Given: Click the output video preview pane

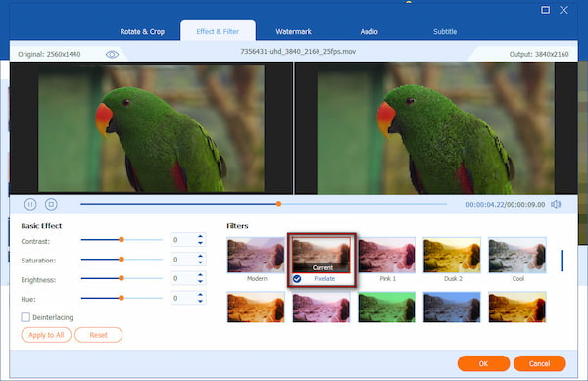Looking at the screenshot, I should pos(436,128).
